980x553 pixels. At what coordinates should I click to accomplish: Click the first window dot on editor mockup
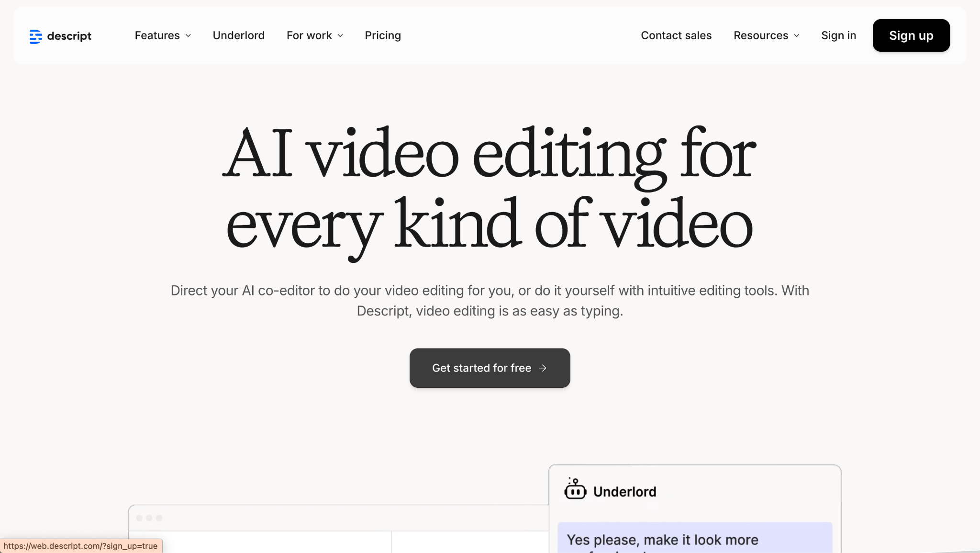[x=139, y=518]
